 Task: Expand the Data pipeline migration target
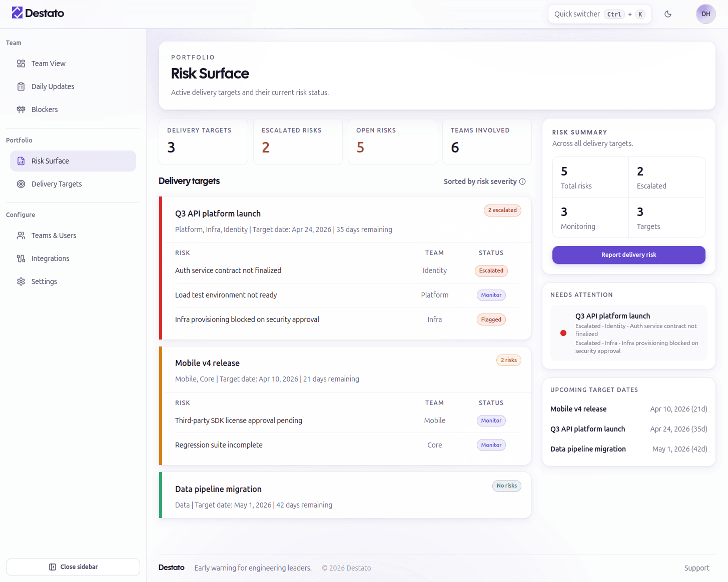click(x=218, y=489)
